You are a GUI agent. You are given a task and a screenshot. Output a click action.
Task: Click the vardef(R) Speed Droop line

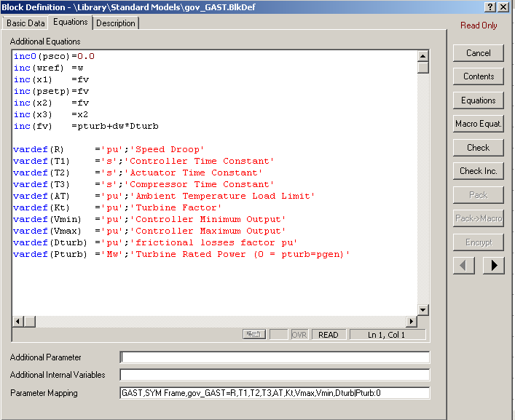(109, 150)
